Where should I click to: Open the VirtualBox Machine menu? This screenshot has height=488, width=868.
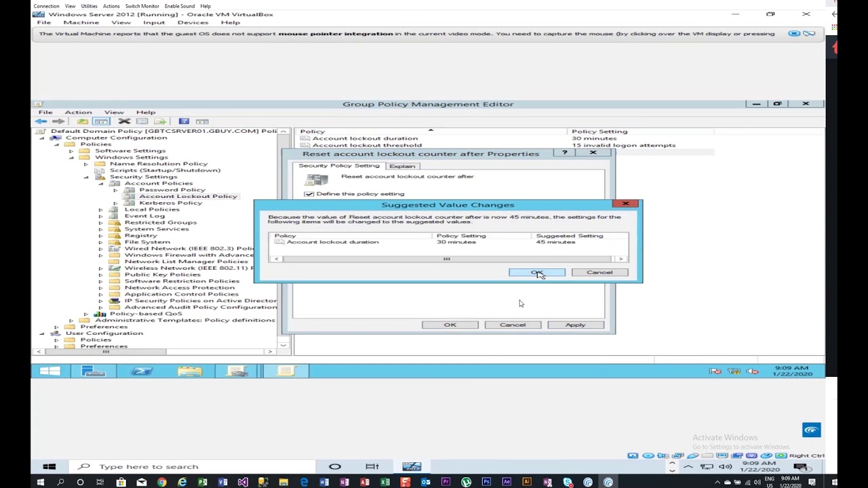pos(81,22)
